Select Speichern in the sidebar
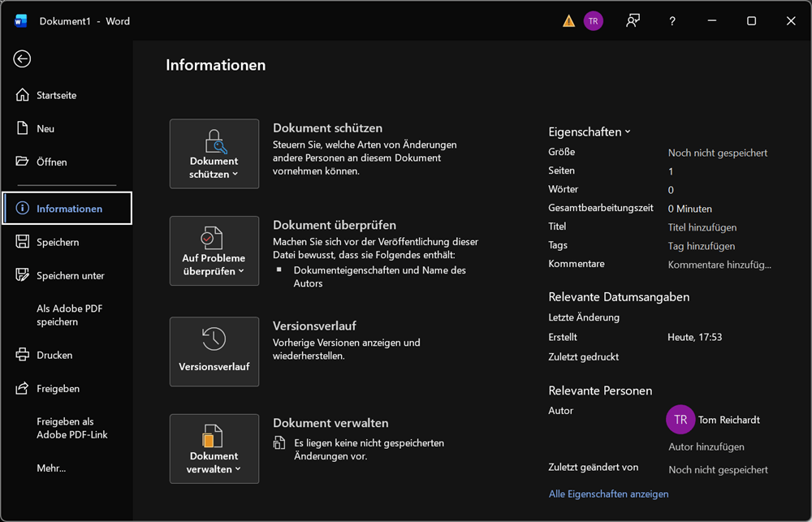The height and width of the screenshot is (522, 812). pyautogui.click(x=67, y=242)
